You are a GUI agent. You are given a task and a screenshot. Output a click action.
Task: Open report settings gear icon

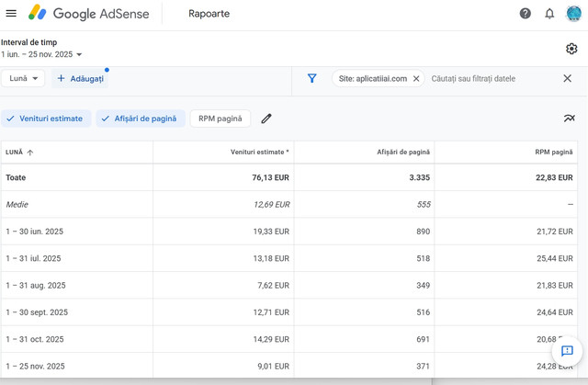(571, 49)
